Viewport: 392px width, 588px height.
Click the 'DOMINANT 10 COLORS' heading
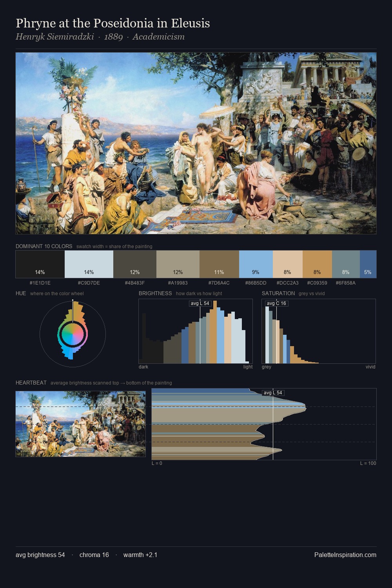pyautogui.click(x=44, y=246)
